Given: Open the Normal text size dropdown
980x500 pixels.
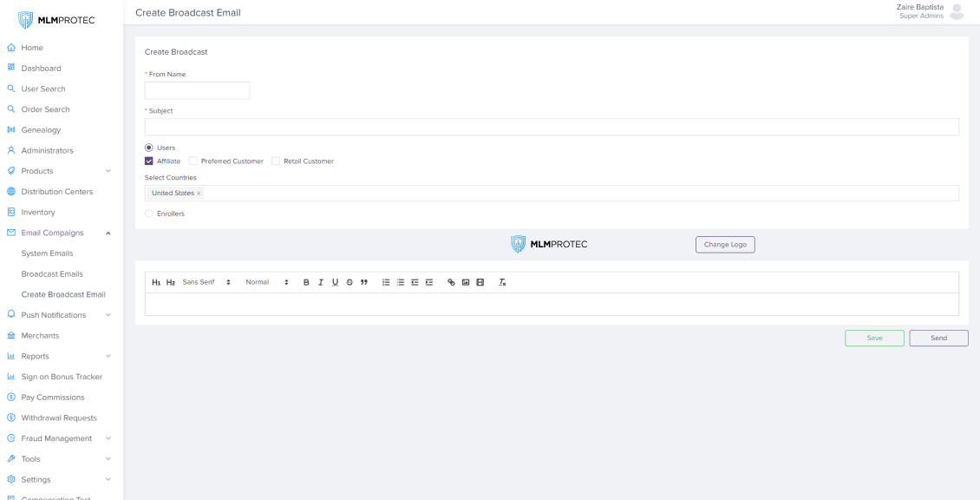Looking at the screenshot, I should (267, 282).
